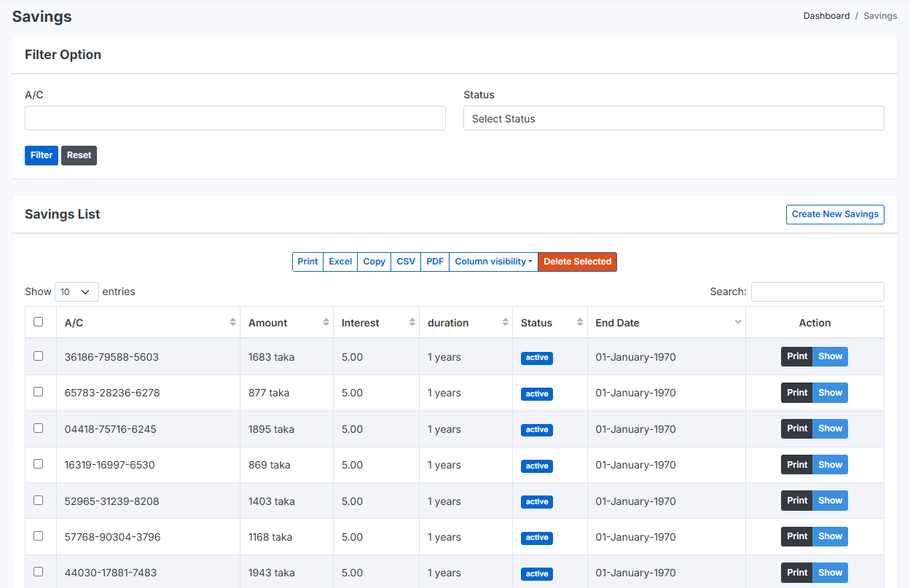910x588 pixels.
Task: Print the record for 44030-17881-7483
Action: point(797,573)
